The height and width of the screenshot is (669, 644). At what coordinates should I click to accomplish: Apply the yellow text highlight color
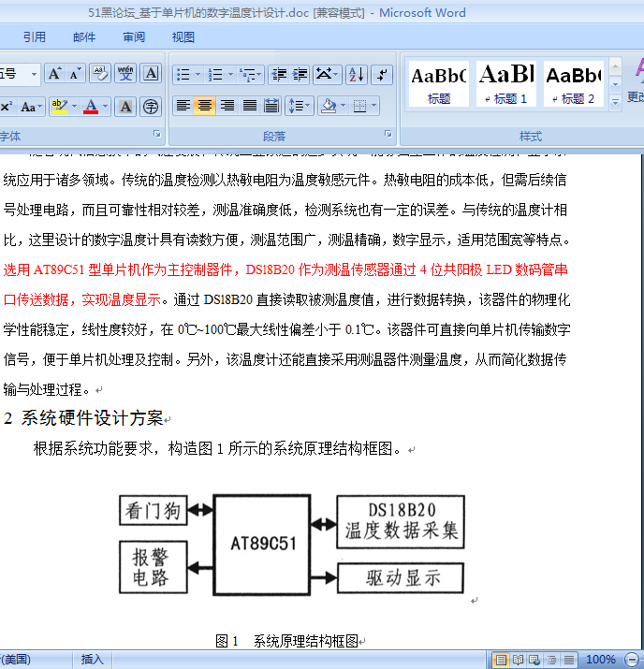click(59, 107)
